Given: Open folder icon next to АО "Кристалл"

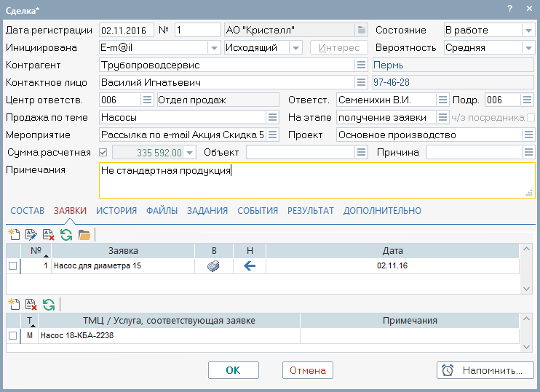Looking at the screenshot, I should click(361, 30).
